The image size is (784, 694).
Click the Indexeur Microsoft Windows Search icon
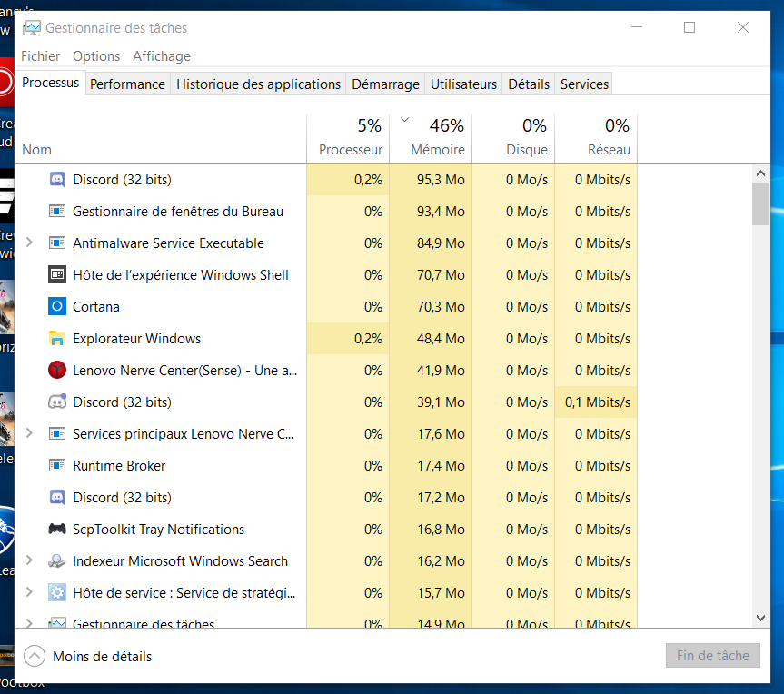point(57,561)
